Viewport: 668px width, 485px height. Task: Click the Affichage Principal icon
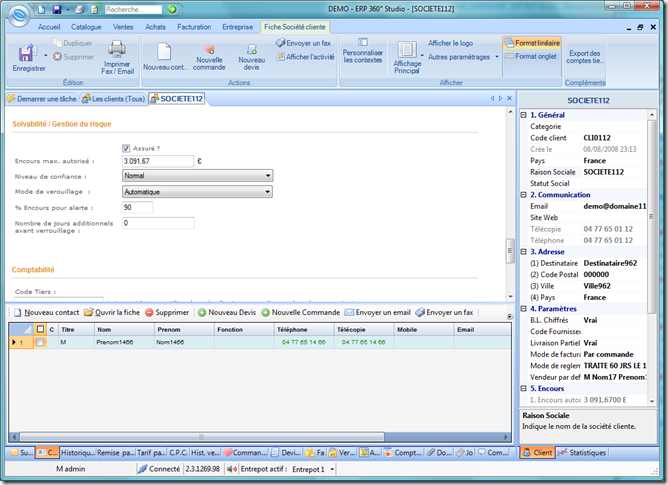pyautogui.click(x=407, y=49)
